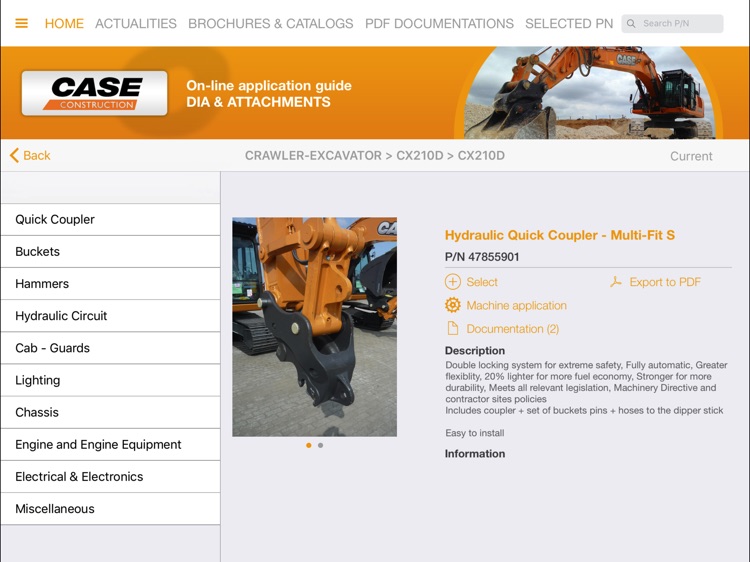The width and height of the screenshot is (750, 562).
Task: Select Miscellaneous category
Action: point(110,508)
